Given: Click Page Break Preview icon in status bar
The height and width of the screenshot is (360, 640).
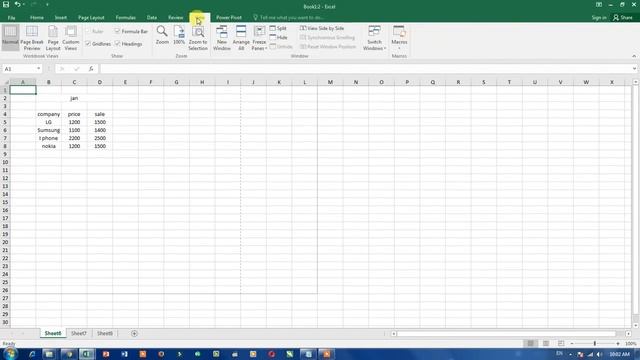Looking at the screenshot, I should coord(561,344).
